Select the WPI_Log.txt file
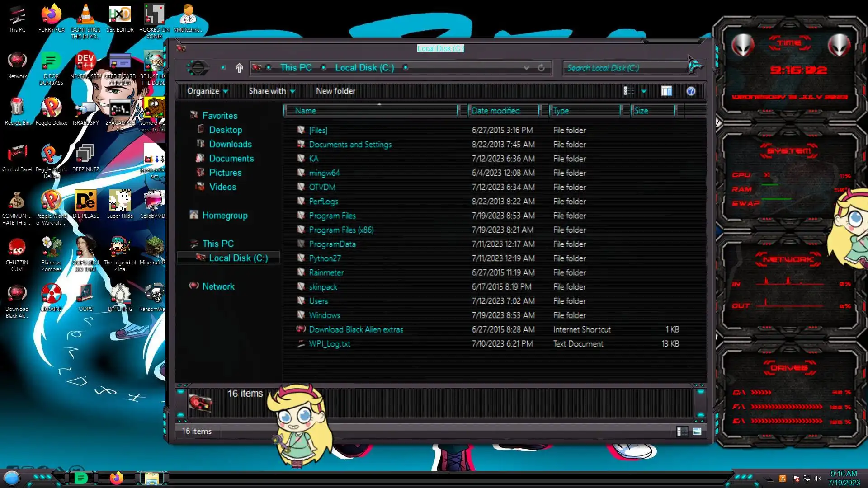The height and width of the screenshot is (488, 868). pyautogui.click(x=329, y=344)
